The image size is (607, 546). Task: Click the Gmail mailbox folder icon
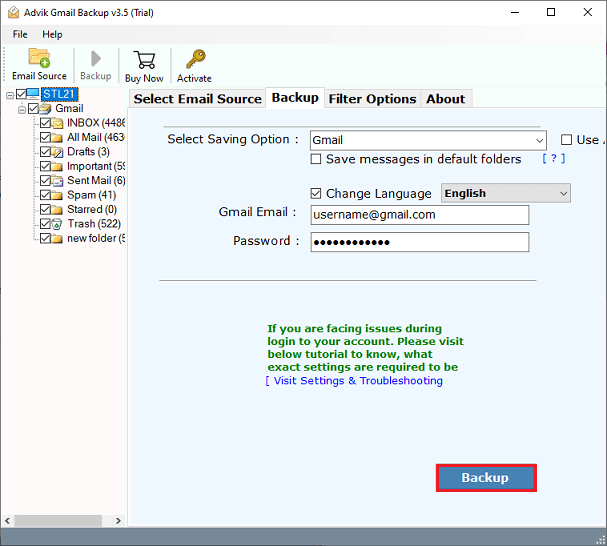pos(45,109)
